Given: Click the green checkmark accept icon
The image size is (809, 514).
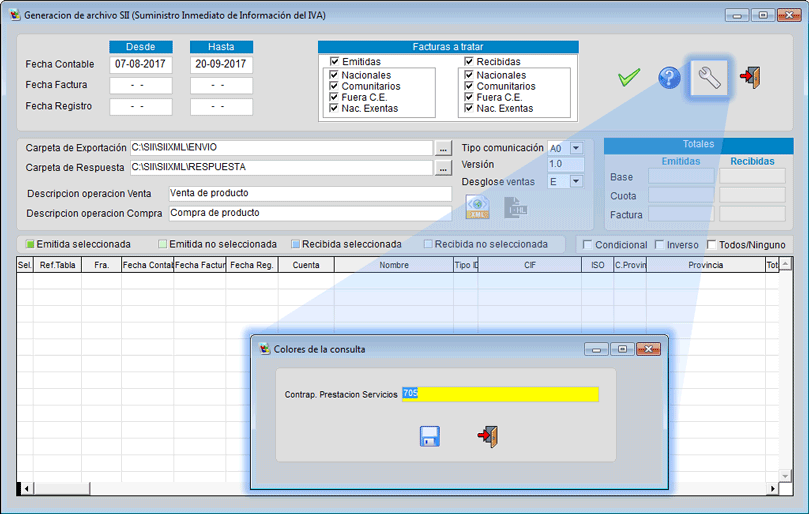Looking at the screenshot, I should pyautogui.click(x=628, y=77).
